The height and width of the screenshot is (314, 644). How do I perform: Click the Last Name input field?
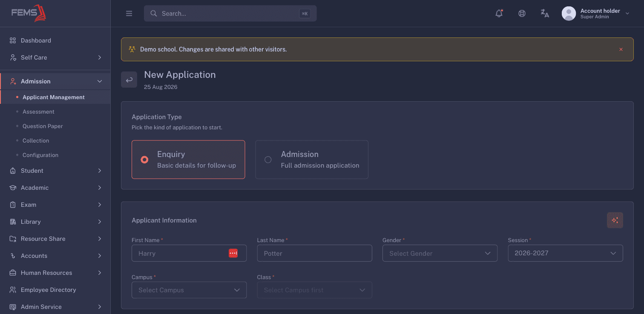315,253
